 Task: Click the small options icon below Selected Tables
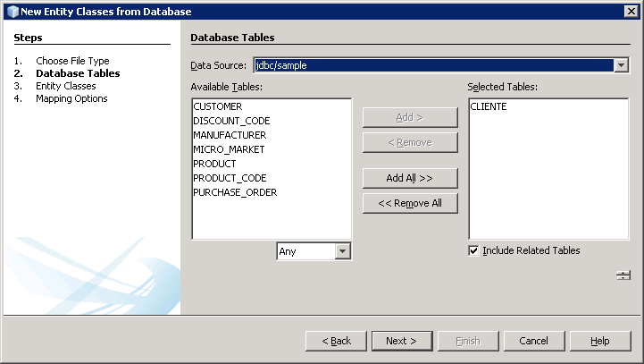click(x=623, y=275)
